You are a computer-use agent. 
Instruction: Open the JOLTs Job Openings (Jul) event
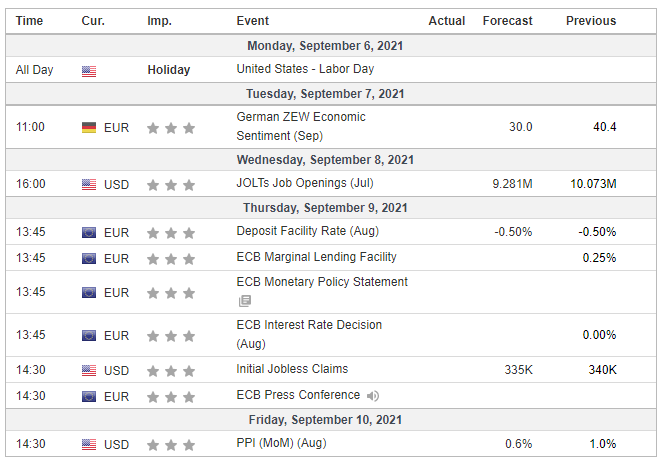(305, 183)
